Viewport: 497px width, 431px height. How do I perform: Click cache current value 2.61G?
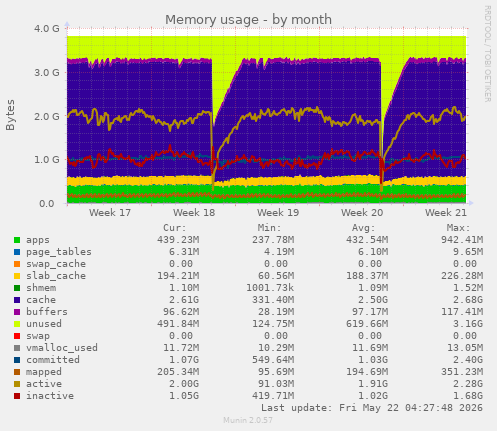coord(184,300)
